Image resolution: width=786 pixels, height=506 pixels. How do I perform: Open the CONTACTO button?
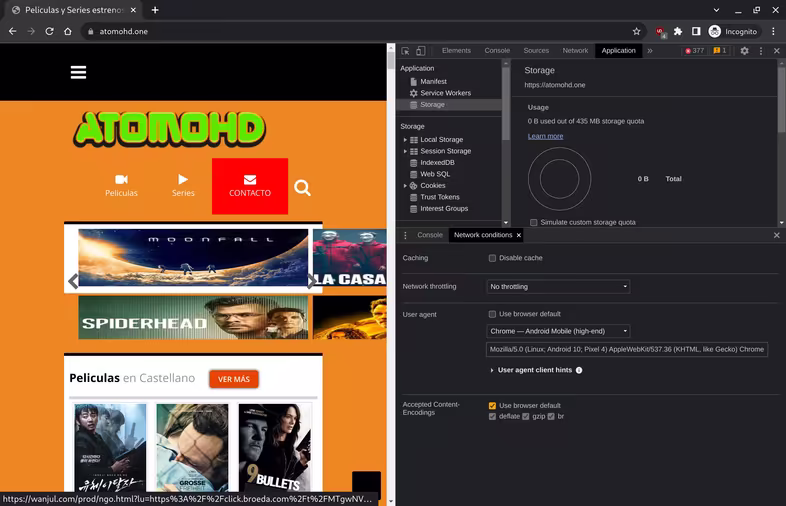pyautogui.click(x=250, y=186)
